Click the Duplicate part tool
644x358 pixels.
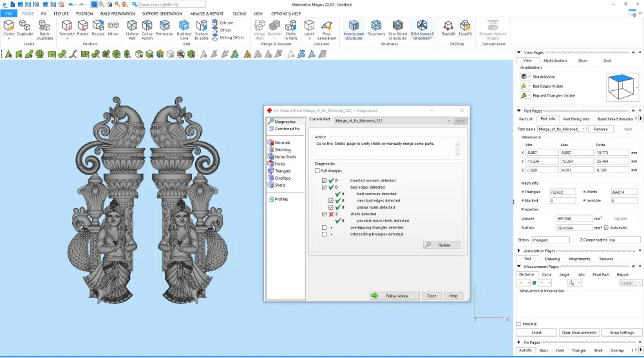pyautogui.click(x=24, y=28)
